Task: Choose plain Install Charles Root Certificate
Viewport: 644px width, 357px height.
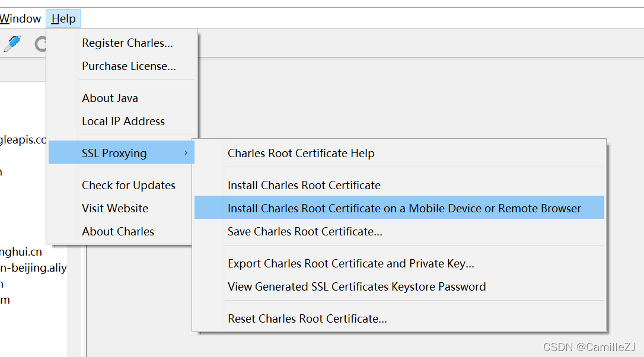Action: [304, 185]
